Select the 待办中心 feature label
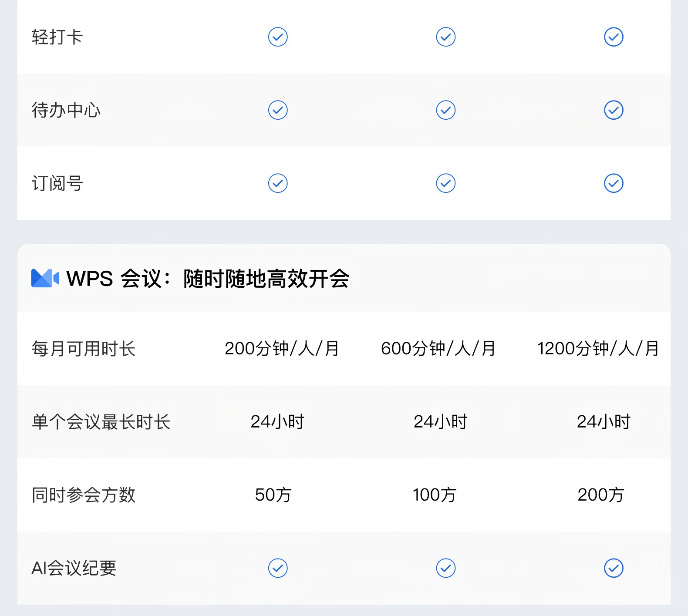This screenshot has height=616, width=688. click(x=66, y=110)
